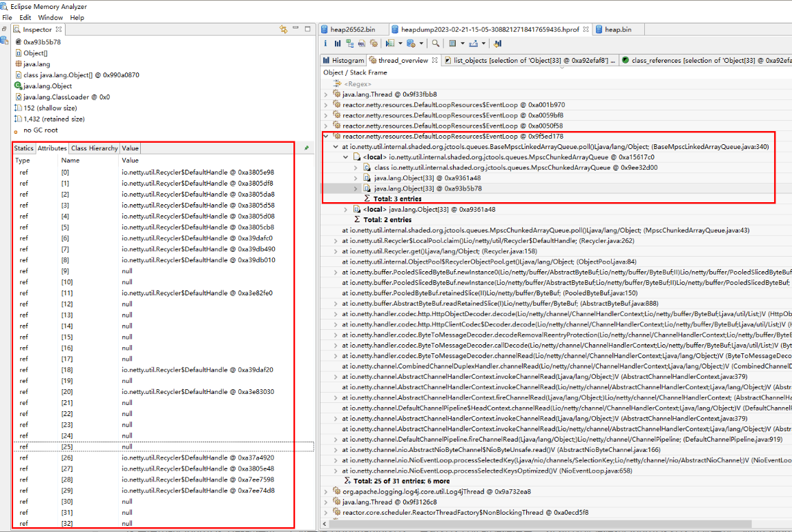Image resolution: width=792 pixels, height=532 pixels.
Task: Click the Query Browser database icon
Action: [x=411, y=43]
